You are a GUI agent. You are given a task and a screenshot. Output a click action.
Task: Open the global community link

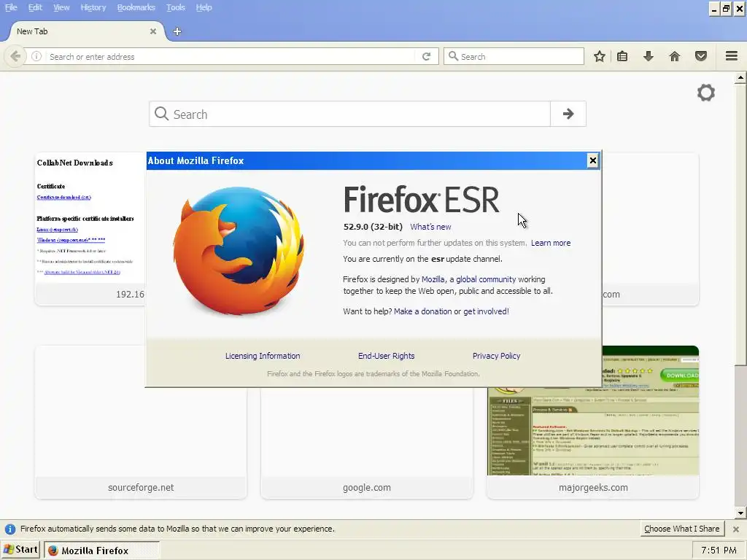click(486, 279)
